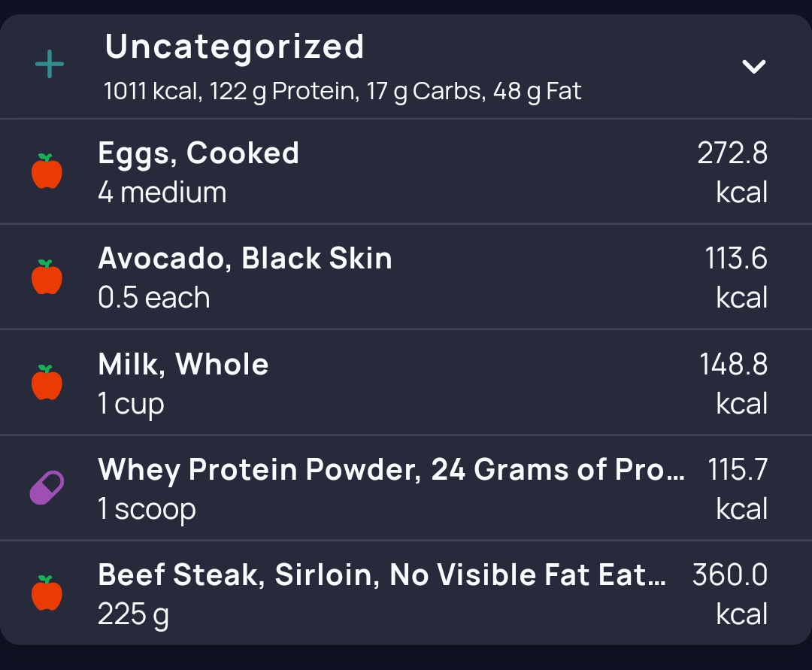Image resolution: width=812 pixels, height=670 pixels.
Task: Open the Eggs, Cooked entry
Action: [x=406, y=172]
